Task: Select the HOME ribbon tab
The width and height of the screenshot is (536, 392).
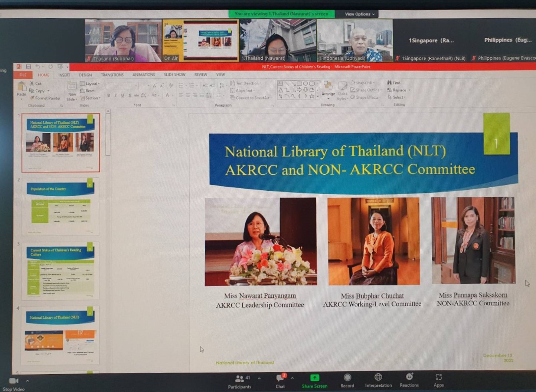Action: (x=43, y=75)
